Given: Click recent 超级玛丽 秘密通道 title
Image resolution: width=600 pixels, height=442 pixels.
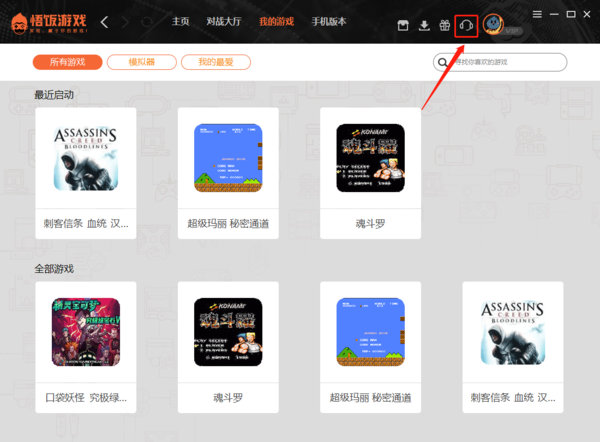Looking at the screenshot, I should [x=228, y=223].
